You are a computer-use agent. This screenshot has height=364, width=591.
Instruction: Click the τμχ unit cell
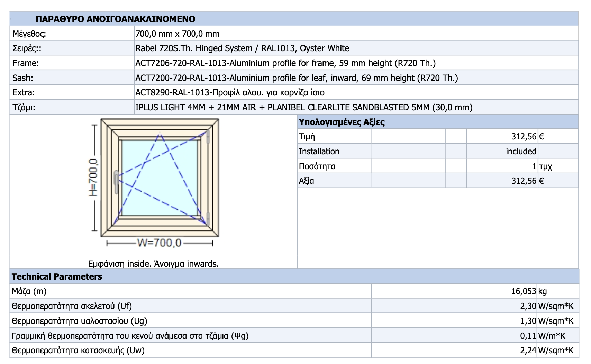(x=558, y=166)
